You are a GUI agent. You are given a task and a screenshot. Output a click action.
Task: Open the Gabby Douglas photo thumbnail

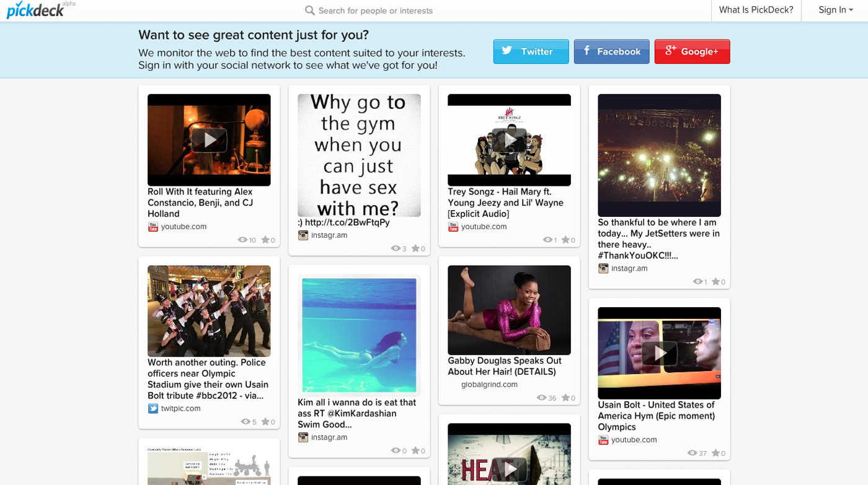click(509, 310)
